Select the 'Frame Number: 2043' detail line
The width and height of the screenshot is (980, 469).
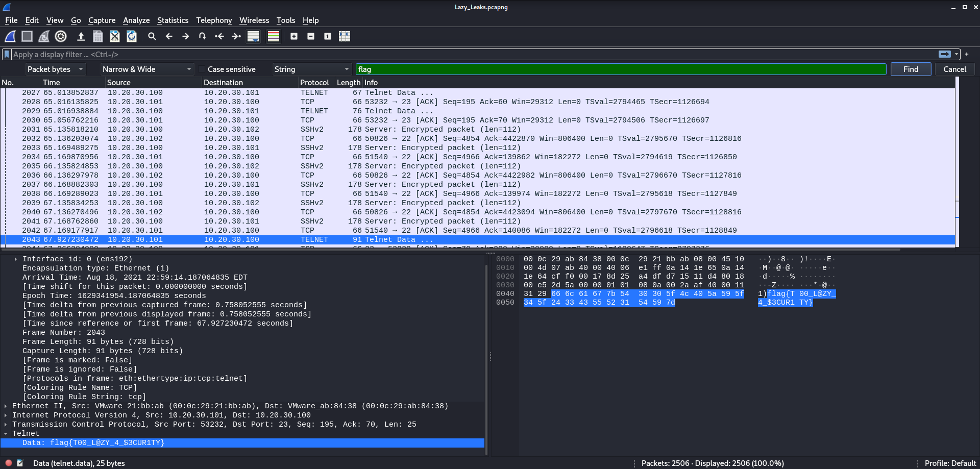pos(64,333)
